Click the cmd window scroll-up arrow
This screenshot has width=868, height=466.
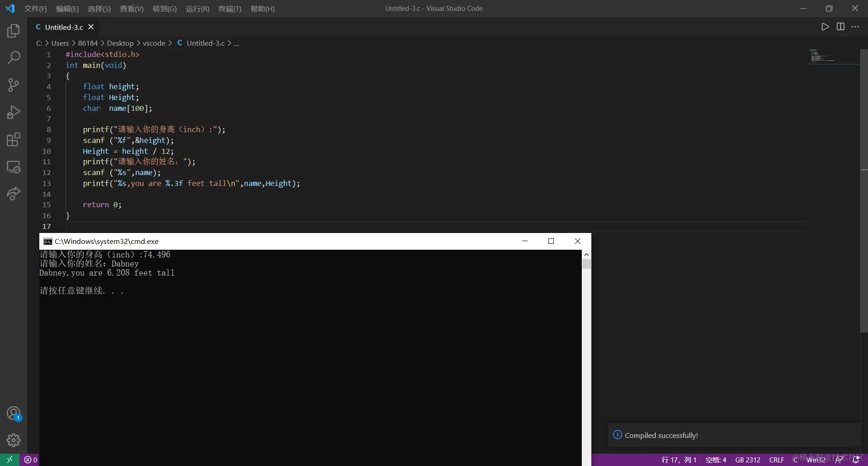click(586, 254)
